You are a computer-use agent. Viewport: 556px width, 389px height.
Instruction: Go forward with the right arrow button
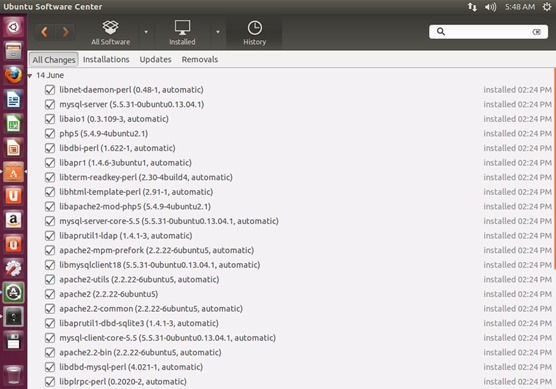click(x=65, y=32)
